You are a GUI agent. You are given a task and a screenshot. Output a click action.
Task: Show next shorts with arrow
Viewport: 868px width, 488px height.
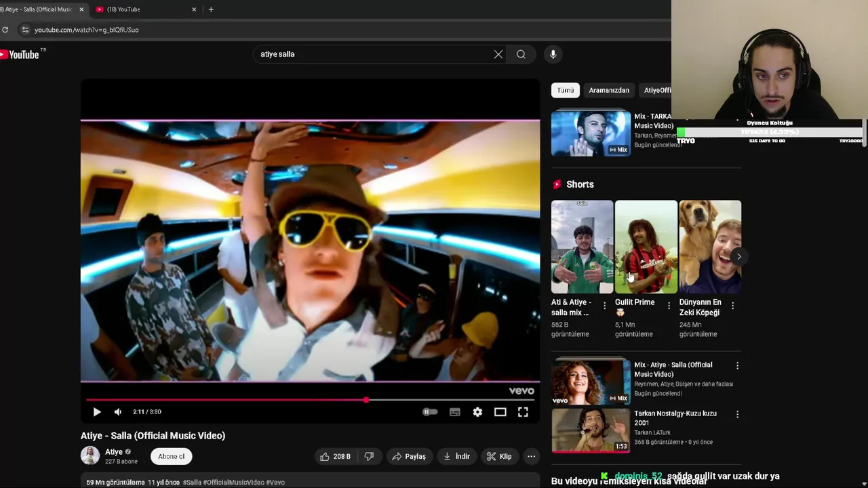click(x=738, y=256)
